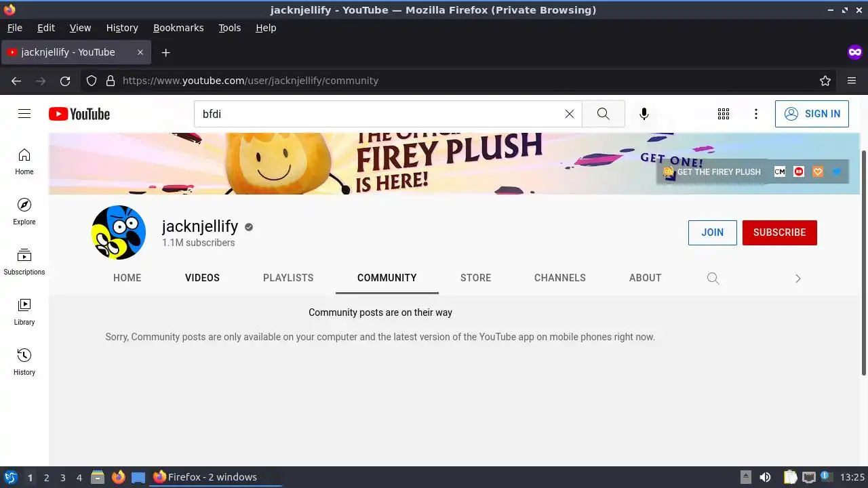The image size is (868, 488).
Task: Search within the jacknjellify channel
Action: (713, 278)
